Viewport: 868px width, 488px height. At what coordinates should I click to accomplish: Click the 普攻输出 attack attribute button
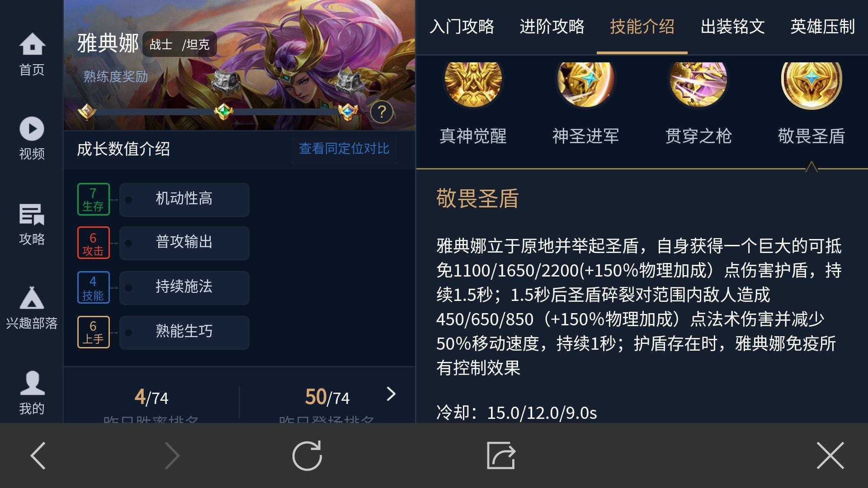pos(184,243)
